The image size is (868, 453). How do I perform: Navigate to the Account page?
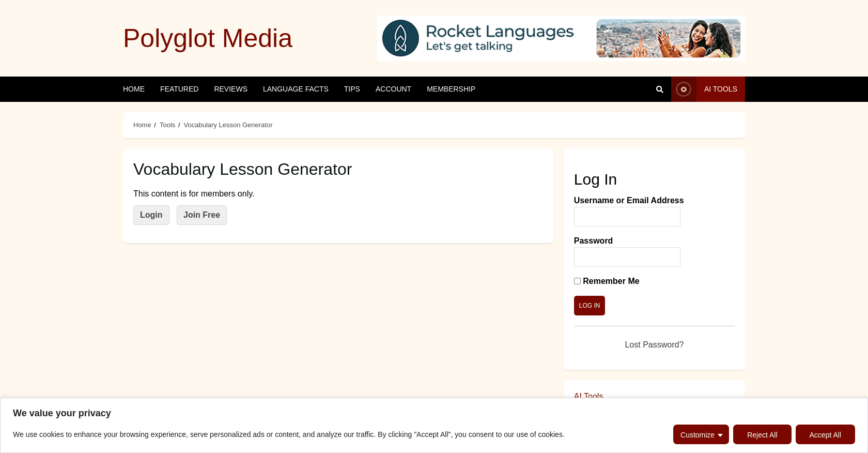click(x=393, y=89)
